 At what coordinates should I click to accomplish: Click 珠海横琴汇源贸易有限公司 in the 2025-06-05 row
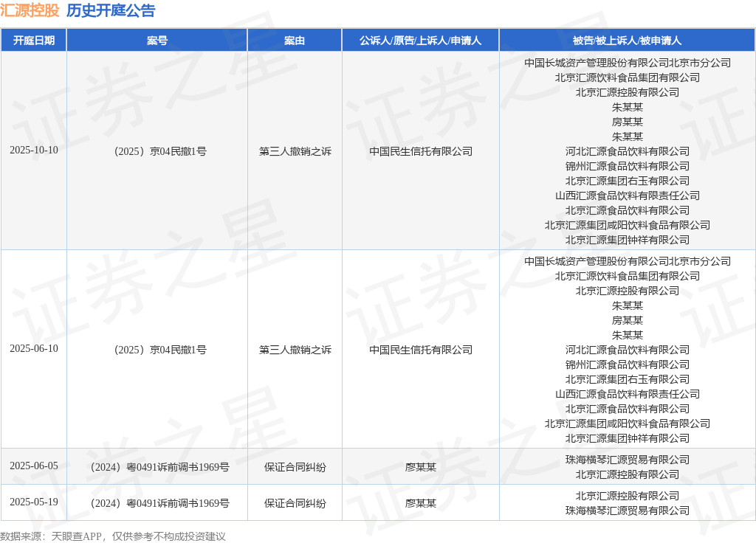tap(628, 460)
